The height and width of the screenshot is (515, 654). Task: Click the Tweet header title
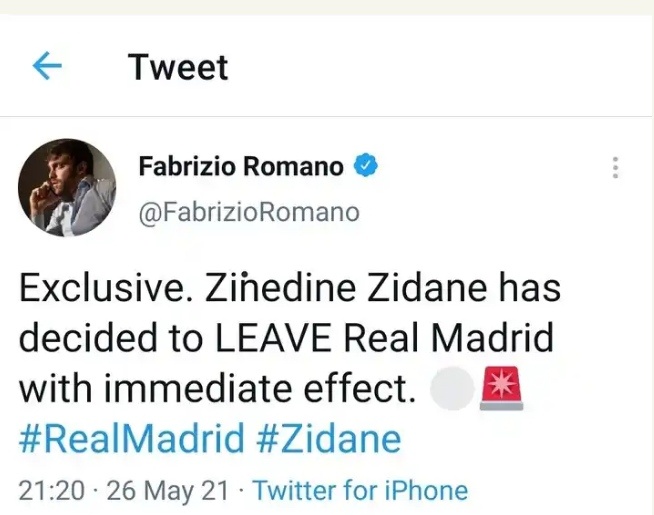coord(178,67)
